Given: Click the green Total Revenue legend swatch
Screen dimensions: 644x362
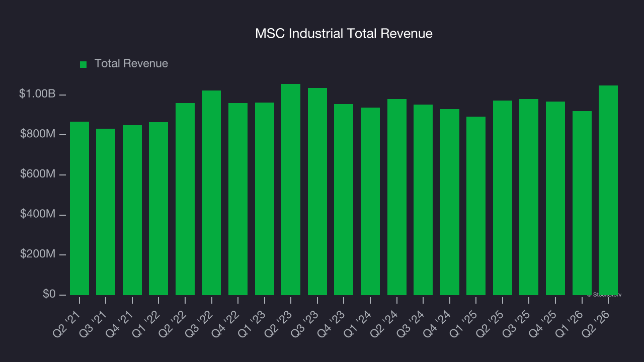Looking at the screenshot, I should [x=84, y=64].
